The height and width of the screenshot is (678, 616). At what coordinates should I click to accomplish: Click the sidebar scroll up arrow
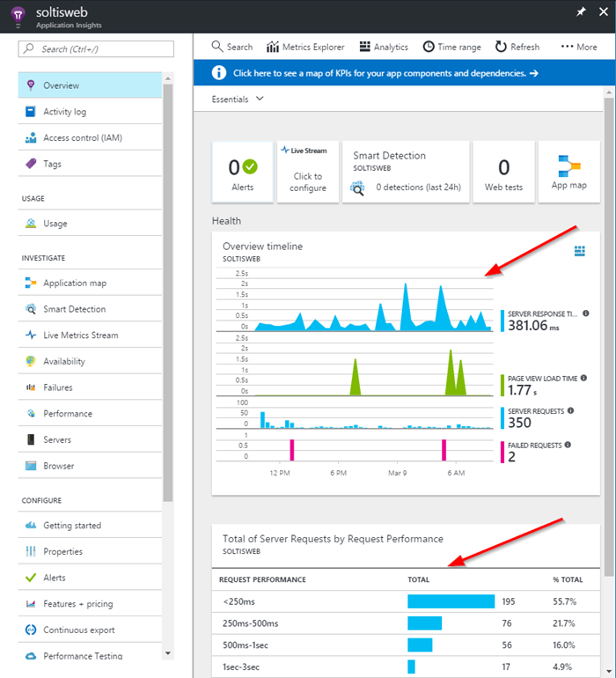[x=168, y=78]
